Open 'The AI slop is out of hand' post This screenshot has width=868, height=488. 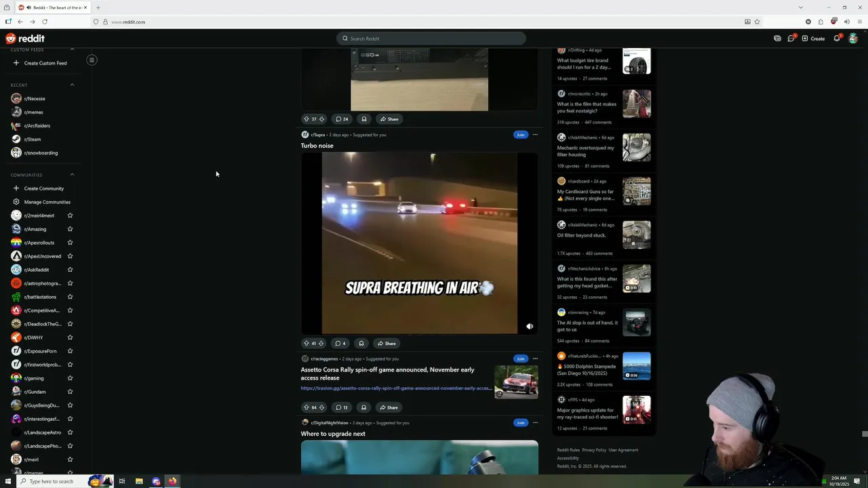(587, 326)
